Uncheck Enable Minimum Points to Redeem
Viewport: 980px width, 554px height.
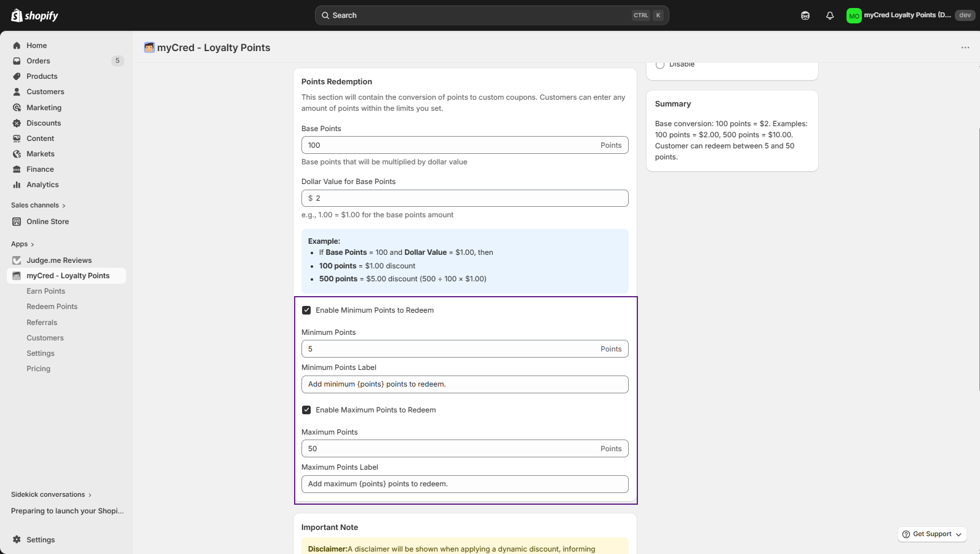point(306,310)
